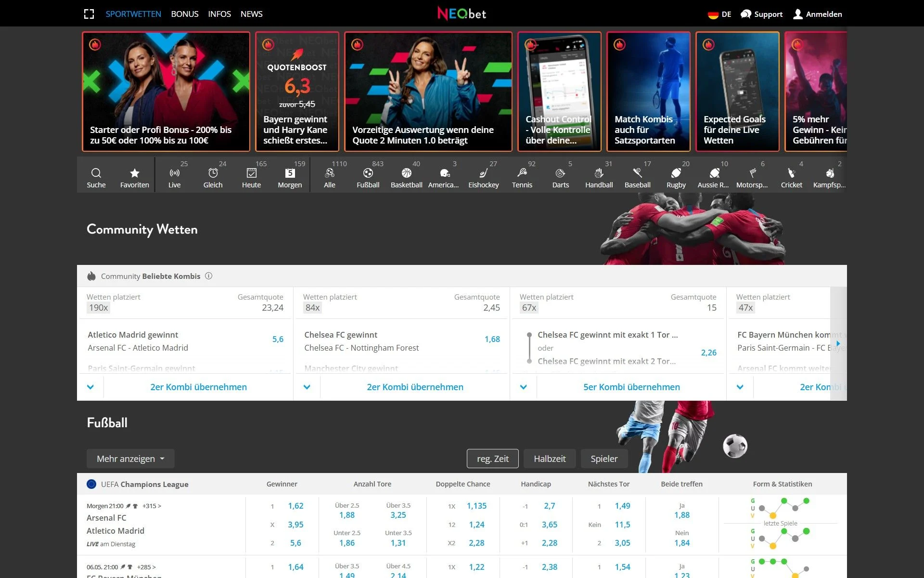Click NEObet logo
924x578 pixels.
[462, 13]
